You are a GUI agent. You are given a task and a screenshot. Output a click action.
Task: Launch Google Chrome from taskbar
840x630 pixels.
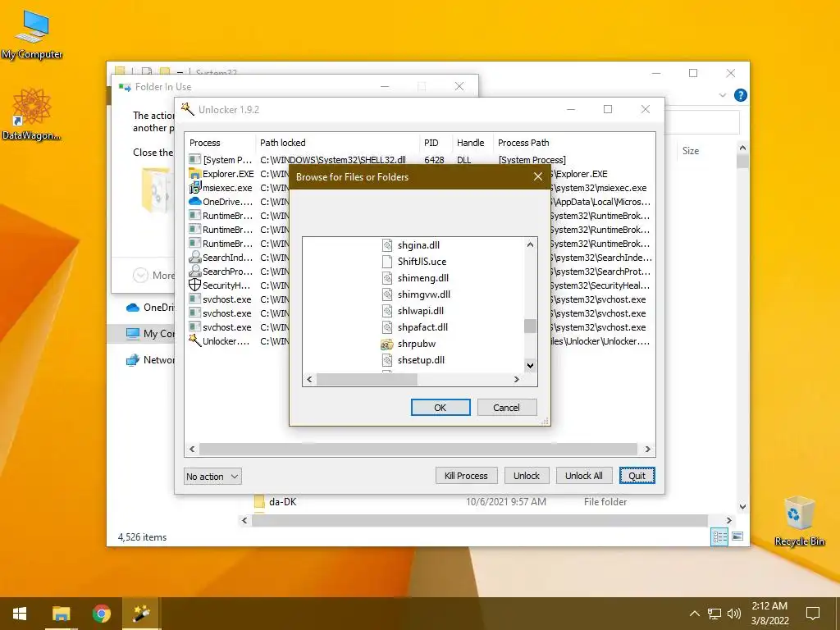pyautogui.click(x=101, y=614)
